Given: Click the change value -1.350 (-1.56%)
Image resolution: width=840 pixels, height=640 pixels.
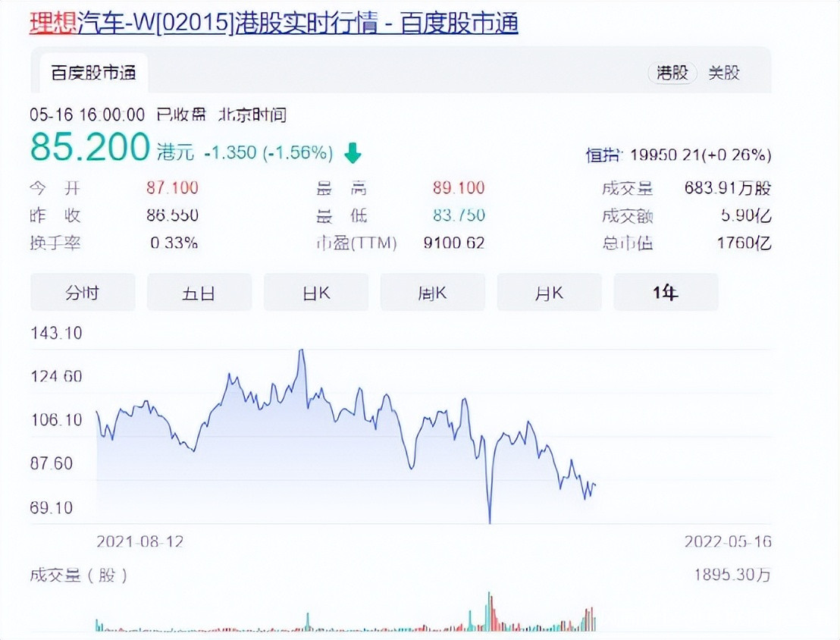Looking at the screenshot, I should 268,153.
